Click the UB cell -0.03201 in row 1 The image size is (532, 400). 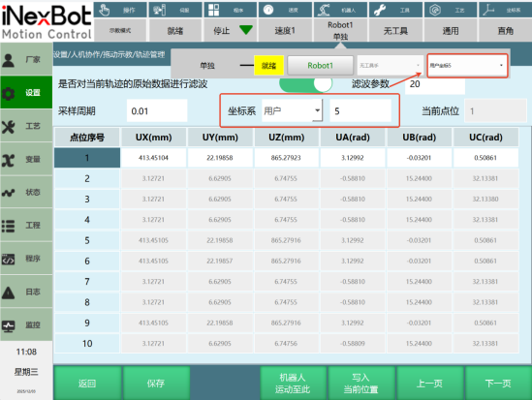pos(419,158)
